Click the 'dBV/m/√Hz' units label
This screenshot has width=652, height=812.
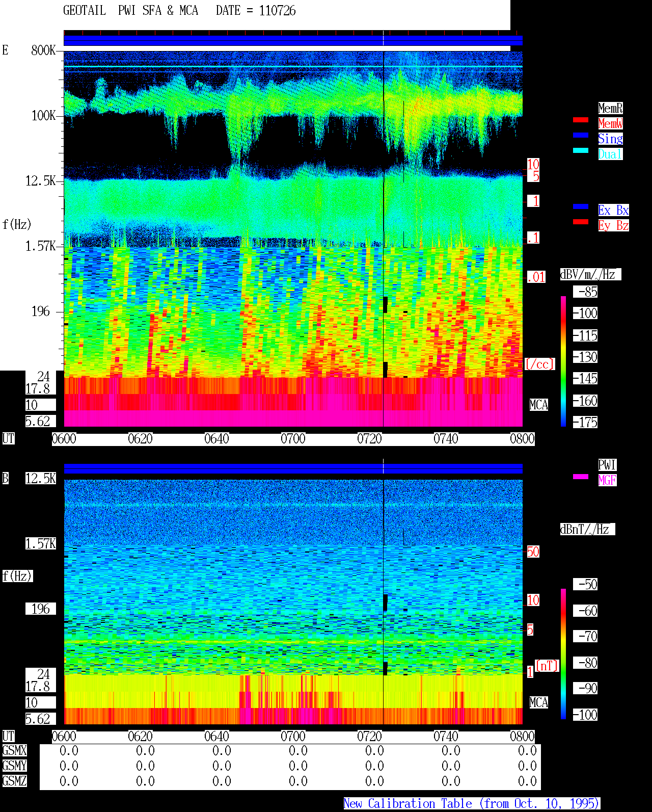(590, 274)
